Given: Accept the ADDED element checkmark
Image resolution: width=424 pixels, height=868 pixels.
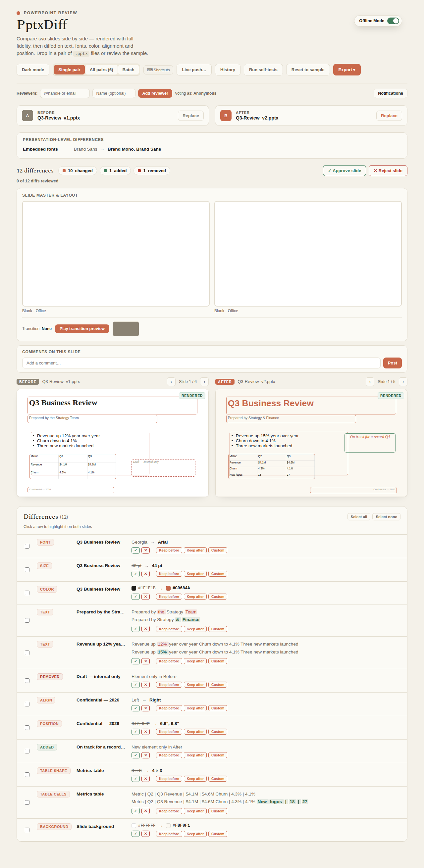Looking at the screenshot, I should coord(135,755).
